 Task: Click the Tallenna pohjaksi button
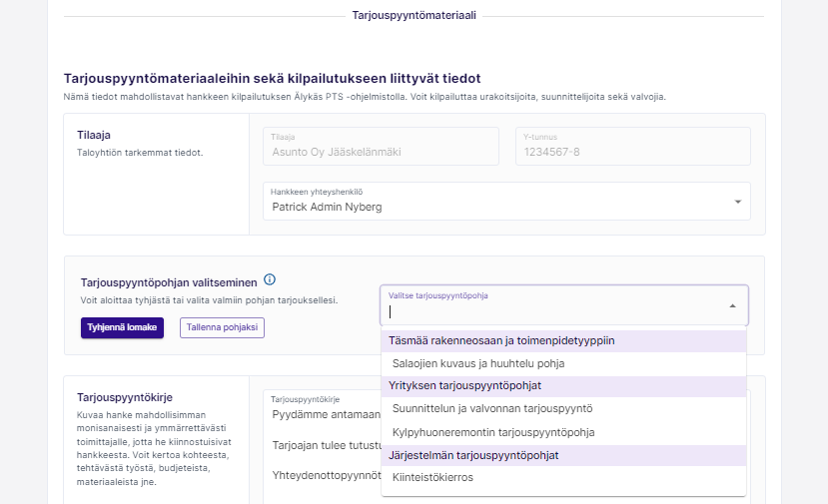coord(222,327)
